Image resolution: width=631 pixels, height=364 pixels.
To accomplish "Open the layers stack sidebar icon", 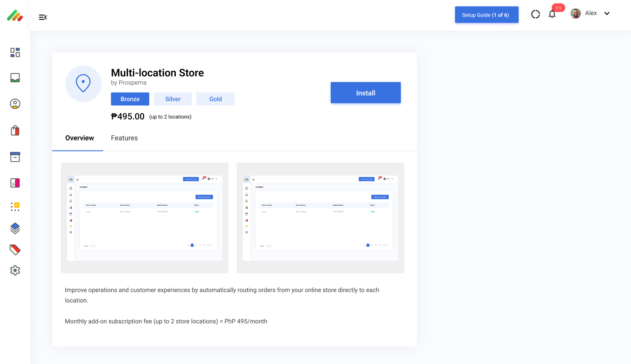I will [15, 228].
